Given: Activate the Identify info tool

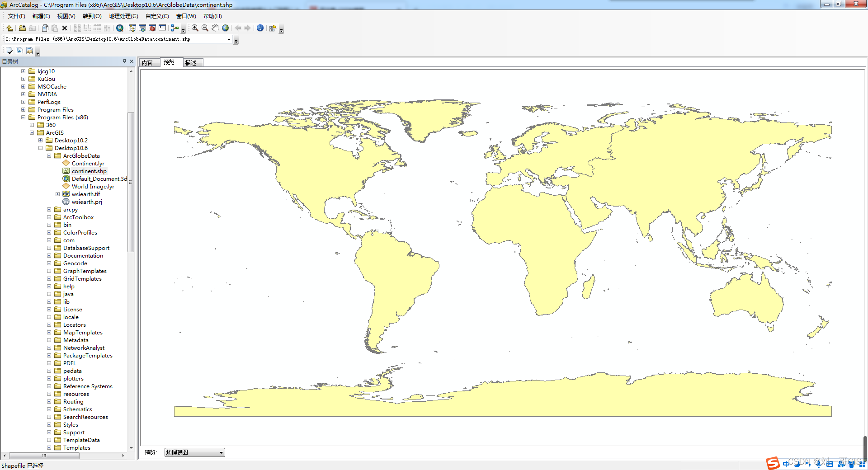Looking at the screenshot, I should [x=260, y=28].
